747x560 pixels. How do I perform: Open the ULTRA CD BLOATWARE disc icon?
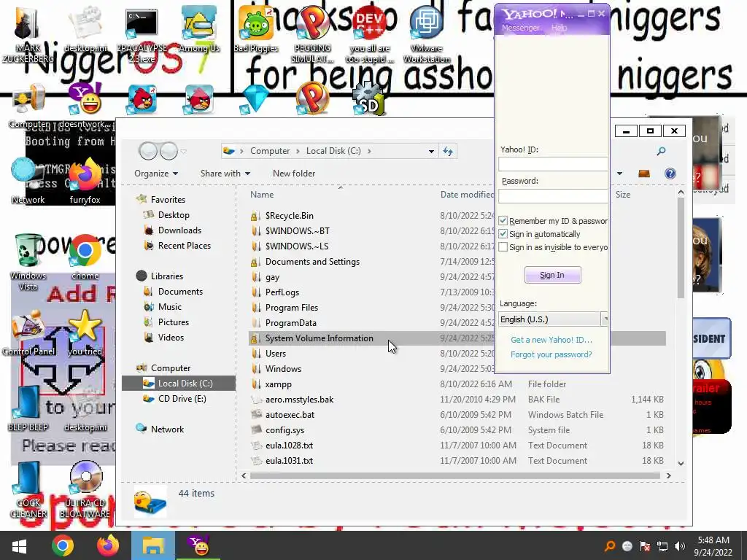pos(85,489)
